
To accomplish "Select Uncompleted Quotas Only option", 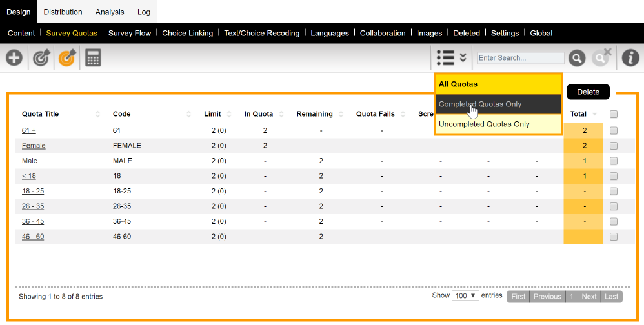I will point(498,124).
